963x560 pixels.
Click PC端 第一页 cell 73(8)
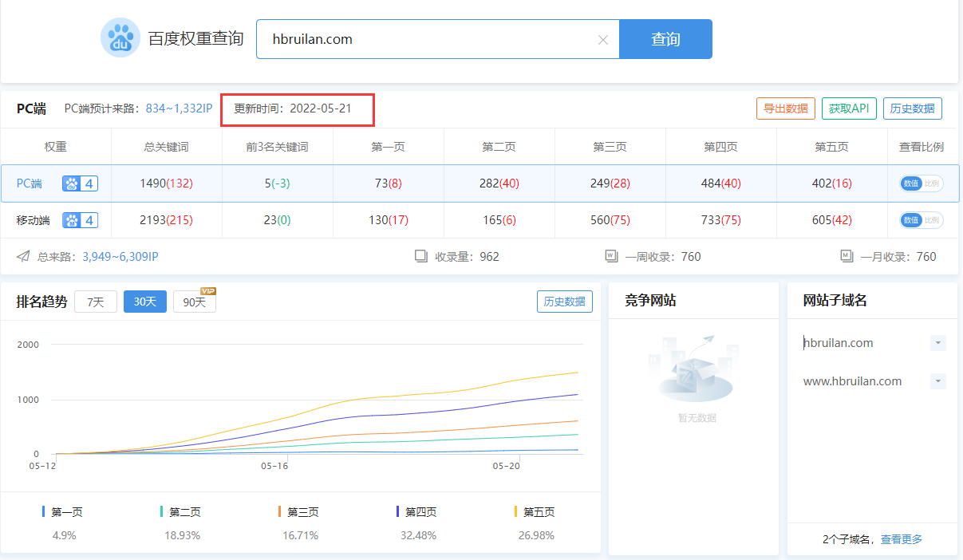tap(388, 183)
